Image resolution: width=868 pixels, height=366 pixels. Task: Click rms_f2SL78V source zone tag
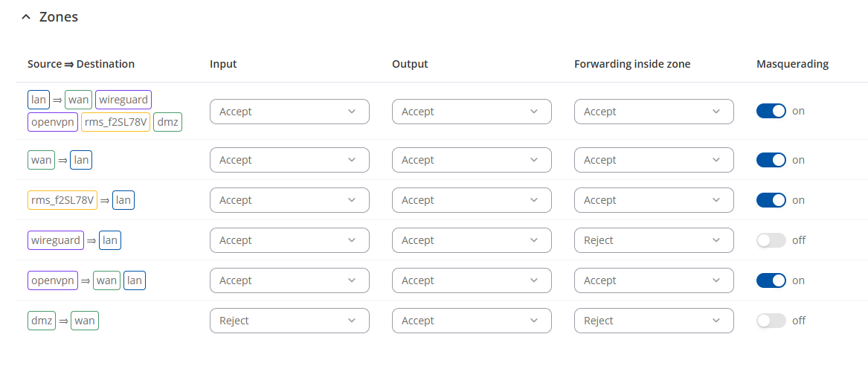(62, 200)
